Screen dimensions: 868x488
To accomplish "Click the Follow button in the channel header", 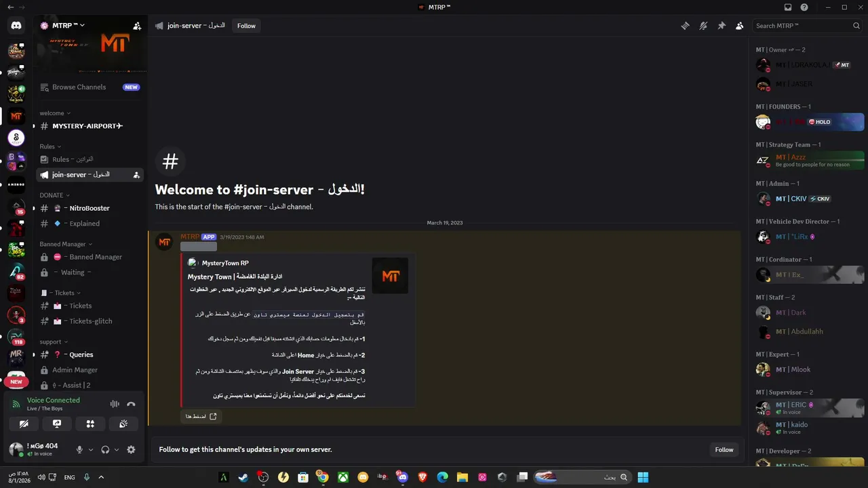I will click(x=246, y=26).
